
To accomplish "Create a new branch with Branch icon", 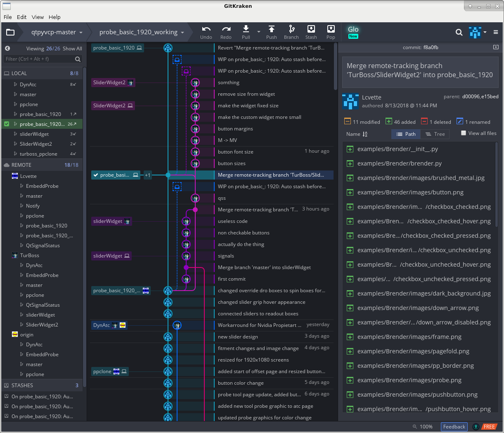I will tap(291, 32).
